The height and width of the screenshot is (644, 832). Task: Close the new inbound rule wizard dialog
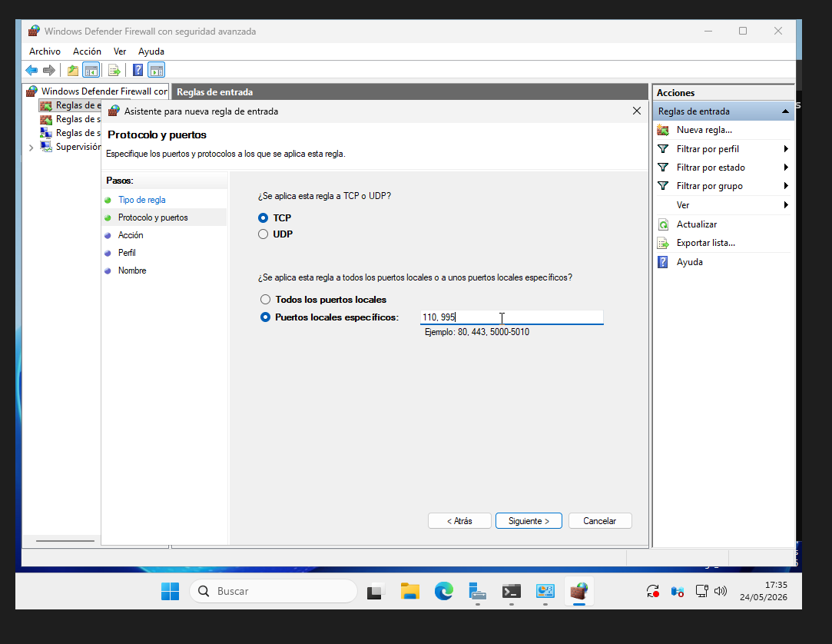point(637,111)
